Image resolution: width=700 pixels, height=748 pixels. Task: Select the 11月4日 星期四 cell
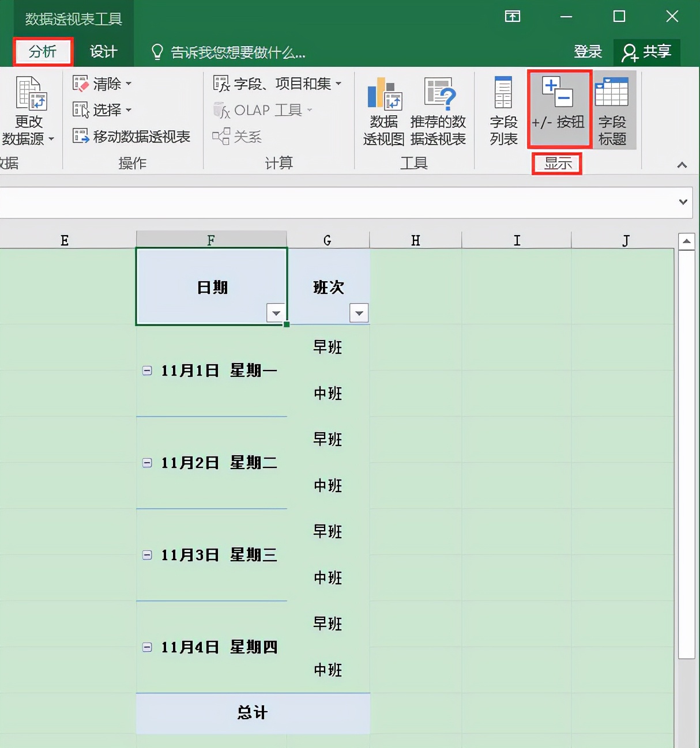(x=212, y=647)
